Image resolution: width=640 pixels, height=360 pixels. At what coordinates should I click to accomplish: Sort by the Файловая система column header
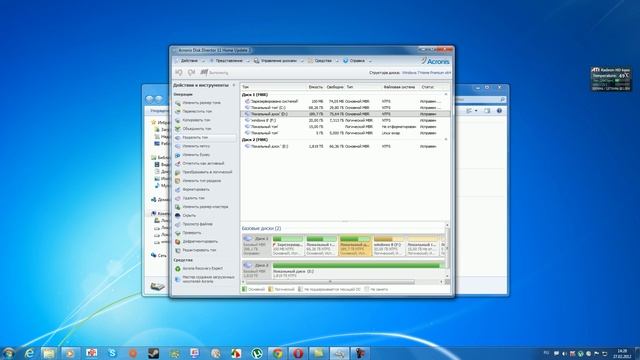pos(399,87)
